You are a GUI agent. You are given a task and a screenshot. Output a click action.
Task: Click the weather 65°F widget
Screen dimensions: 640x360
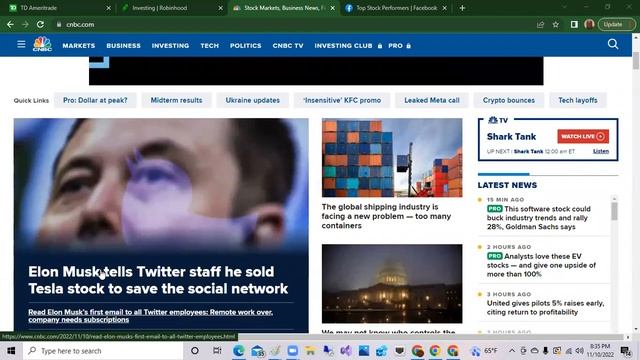(484, 351)
